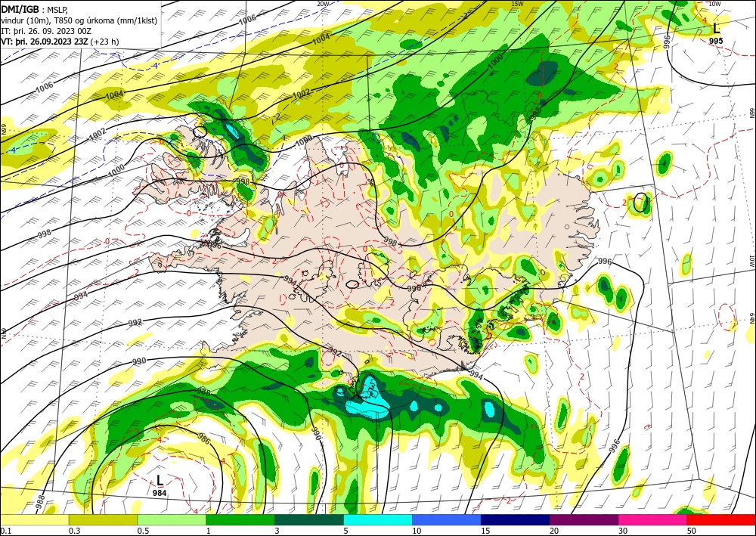
Task: Click the low pressure 'L' marked 984
Action: point(160,480)
